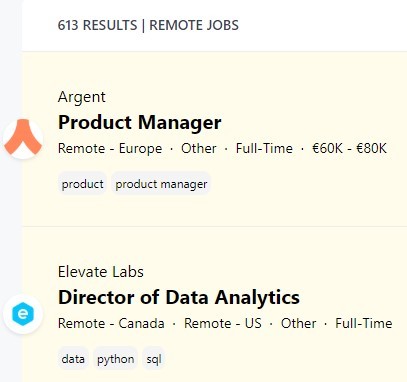Open the Product Manager job listing

point(139,122)
